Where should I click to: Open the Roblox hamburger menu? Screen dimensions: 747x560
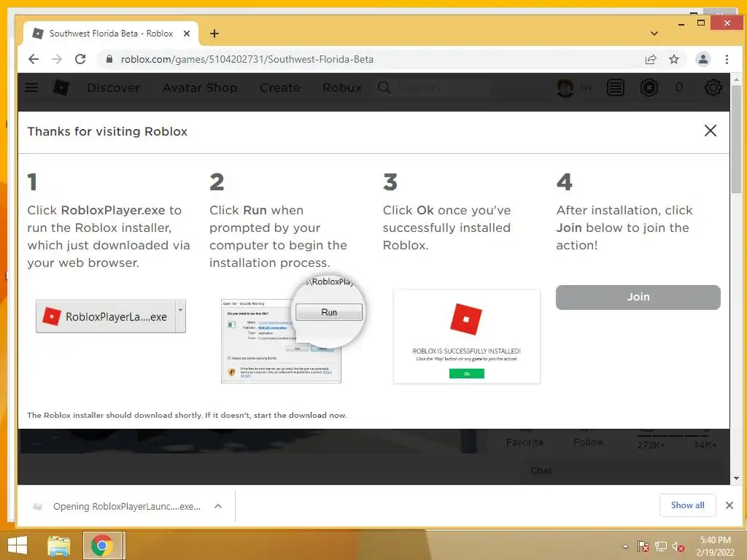[x=31, y=87]
